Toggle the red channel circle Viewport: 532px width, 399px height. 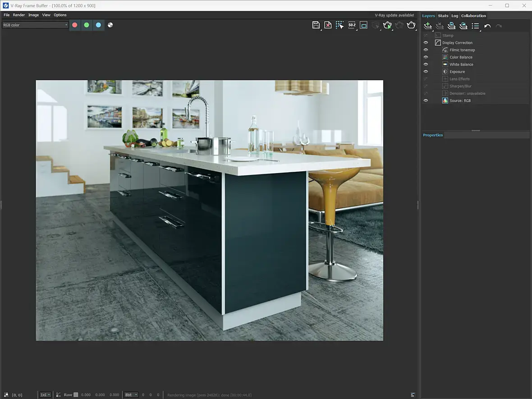point(75,25)
